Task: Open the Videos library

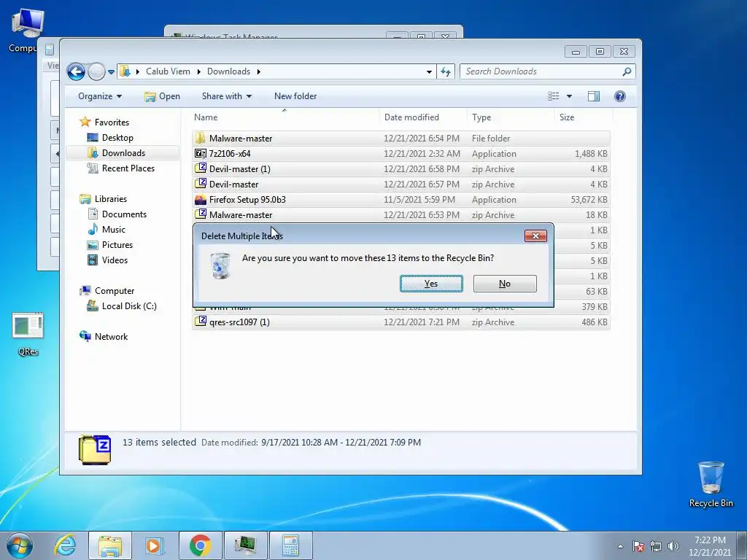Action: 115,260
